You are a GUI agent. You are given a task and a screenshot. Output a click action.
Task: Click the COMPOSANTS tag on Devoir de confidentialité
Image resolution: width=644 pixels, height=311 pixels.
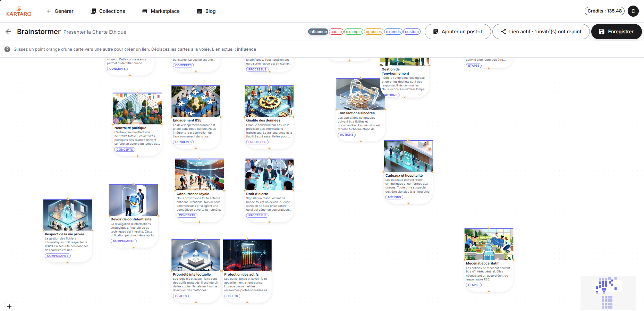pyautogui.click(x=124, y=241)
